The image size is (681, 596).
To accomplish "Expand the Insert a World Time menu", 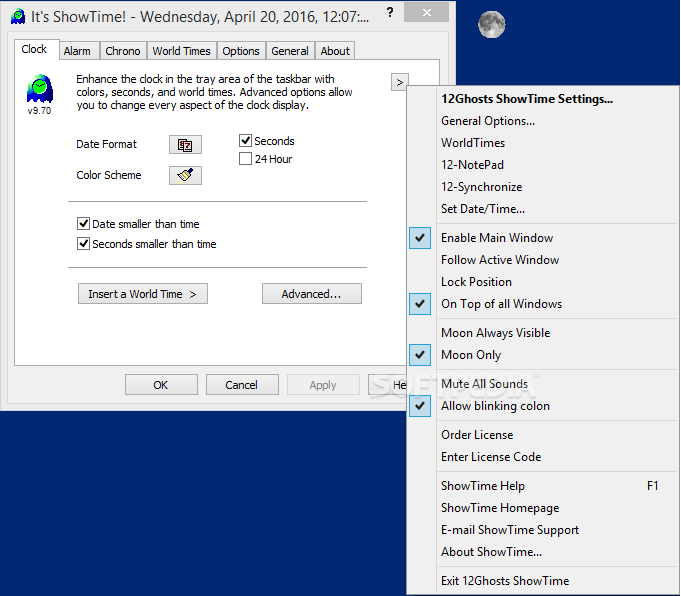I will (x=143, y=294).
